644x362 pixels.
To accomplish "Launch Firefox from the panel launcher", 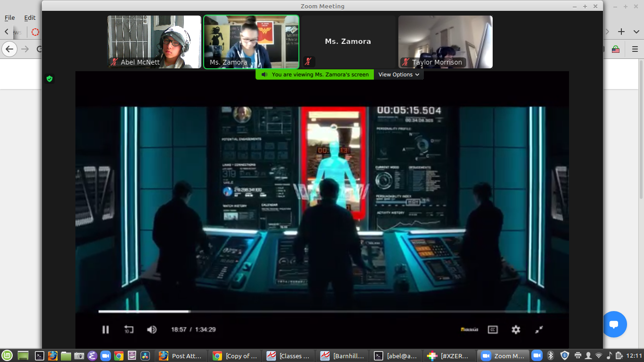I will click(x=53, y=356).
